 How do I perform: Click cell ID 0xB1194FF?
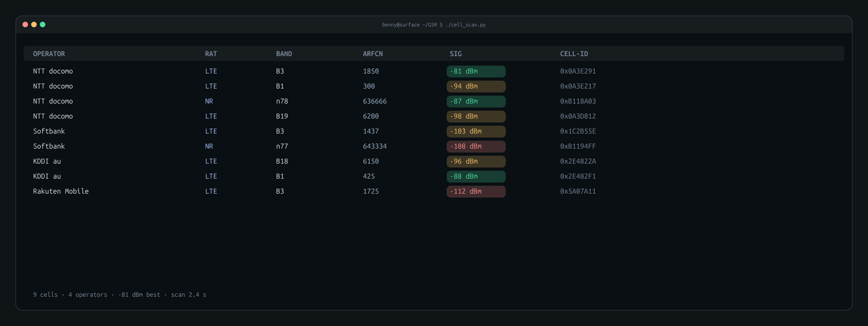[578, 146]
